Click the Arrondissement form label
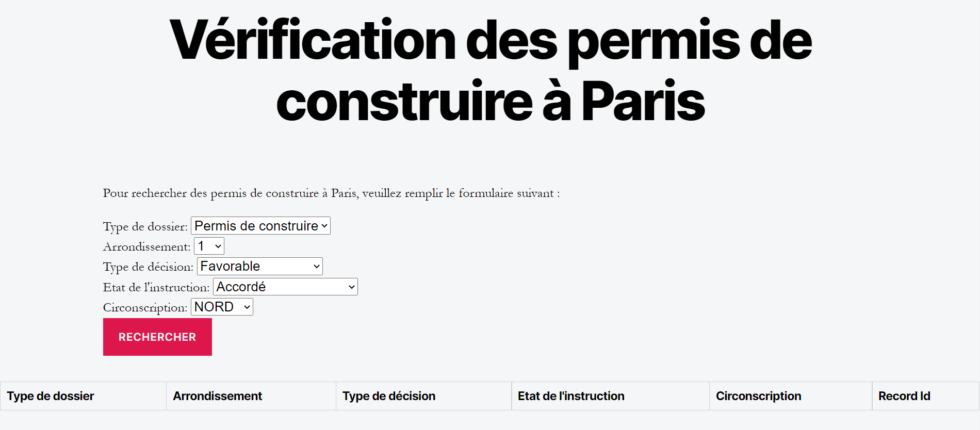This screenshot has height=430, width=980. coord(146,246)
